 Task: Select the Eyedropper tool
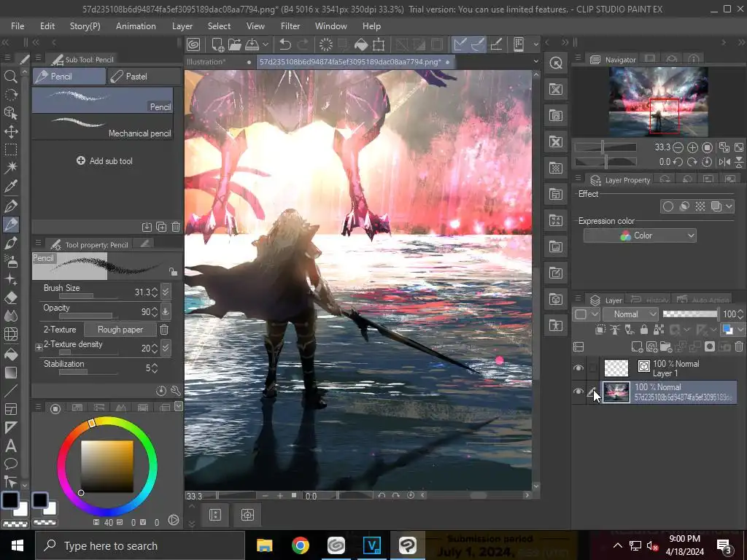click(10, 186)
